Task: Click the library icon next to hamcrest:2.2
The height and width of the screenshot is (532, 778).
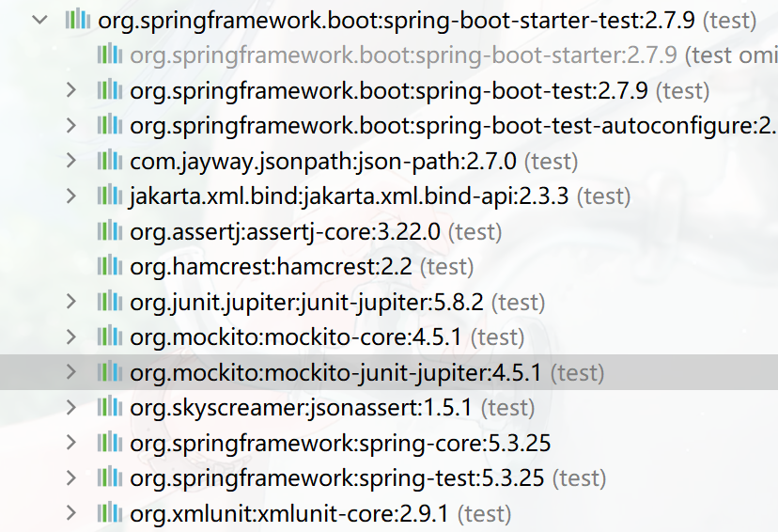Action: point(110,266)
